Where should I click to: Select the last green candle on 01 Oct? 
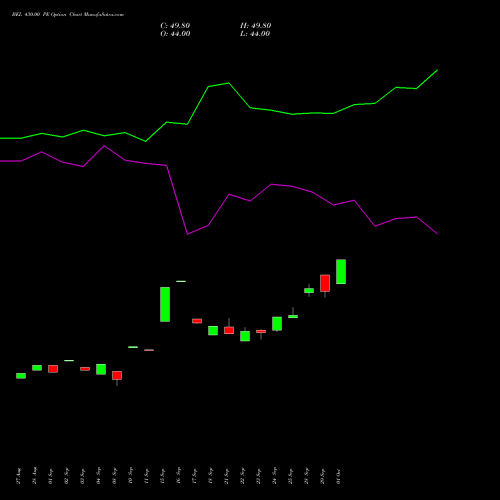pos(341,272)
